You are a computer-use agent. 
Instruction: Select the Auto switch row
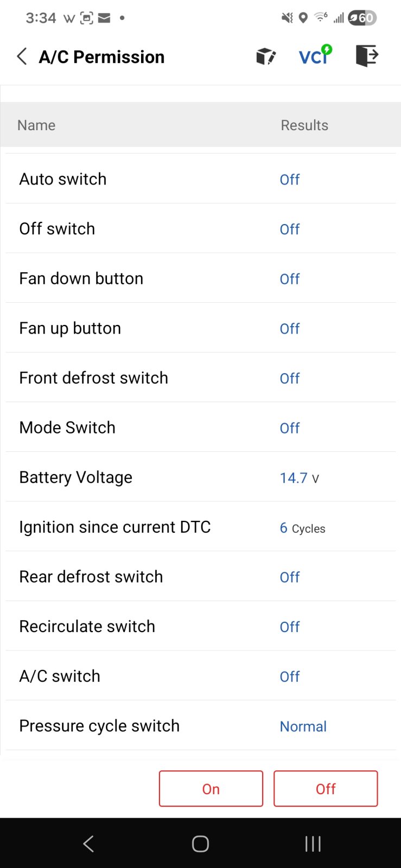tap(200, 179)
